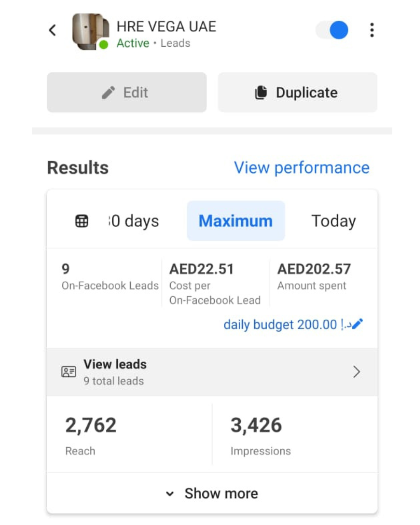Switch to the Today tab
This screenshot has height=525, width=420.
(333, 221)
